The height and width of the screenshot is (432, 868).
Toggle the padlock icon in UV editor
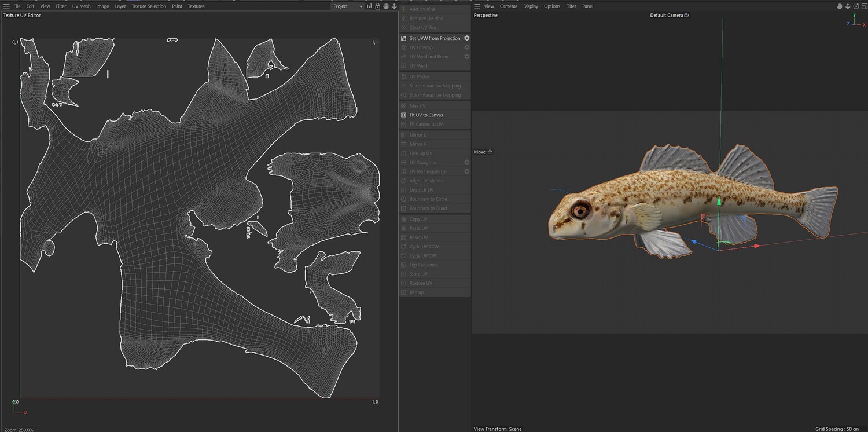377,6
